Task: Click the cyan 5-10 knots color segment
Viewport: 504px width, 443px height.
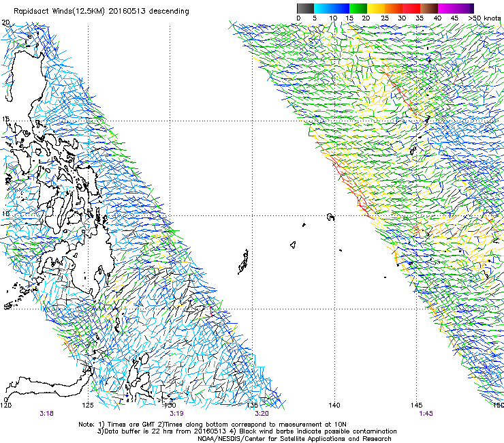Action: (x=323, y=8)
